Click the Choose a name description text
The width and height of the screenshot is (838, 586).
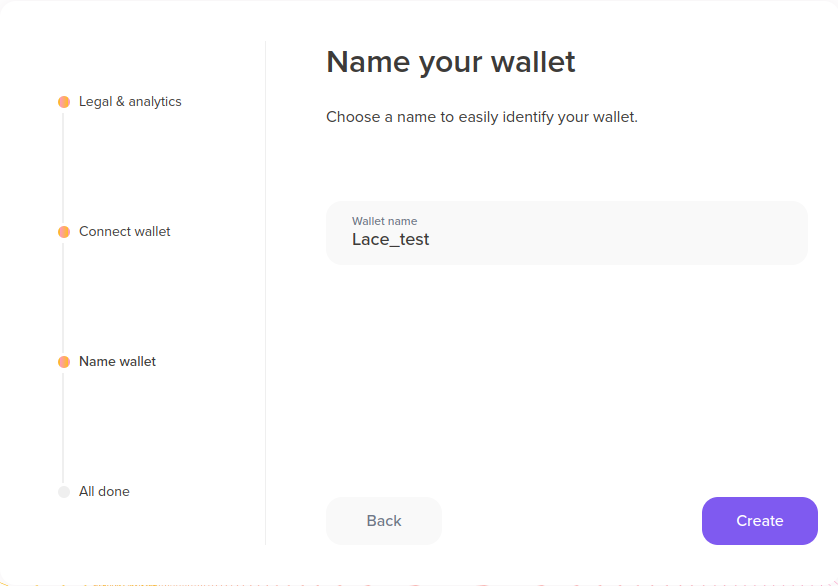click(x=481, y=117)
